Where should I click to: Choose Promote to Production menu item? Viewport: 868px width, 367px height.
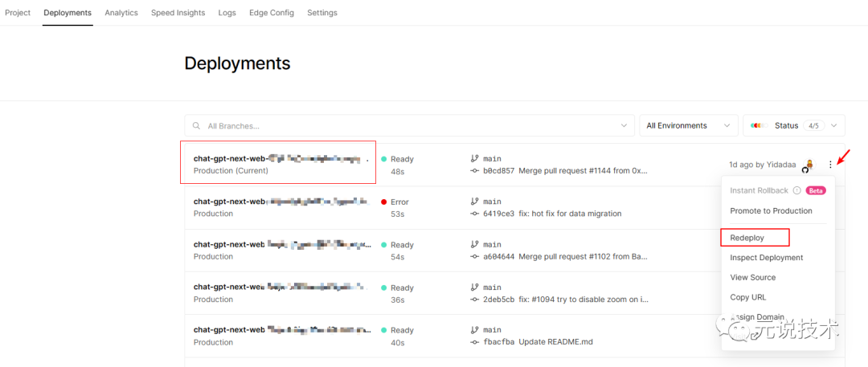click(771, 211)
